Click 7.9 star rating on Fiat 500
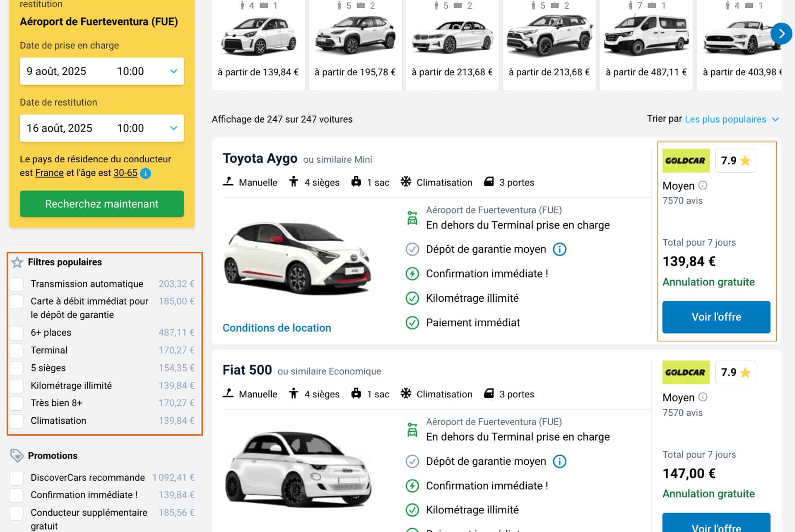Screen dimensions: 795x532 (x=735, y=372)
